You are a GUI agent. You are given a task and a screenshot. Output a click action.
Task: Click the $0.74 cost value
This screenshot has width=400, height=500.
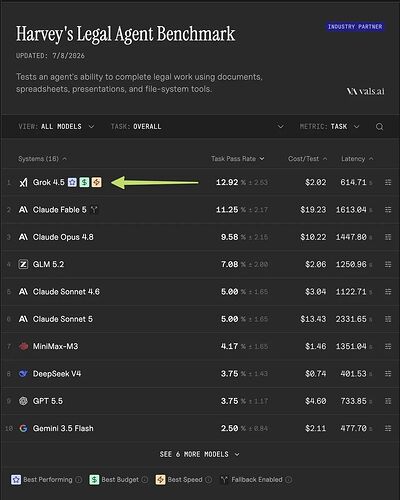click(316, 374)
